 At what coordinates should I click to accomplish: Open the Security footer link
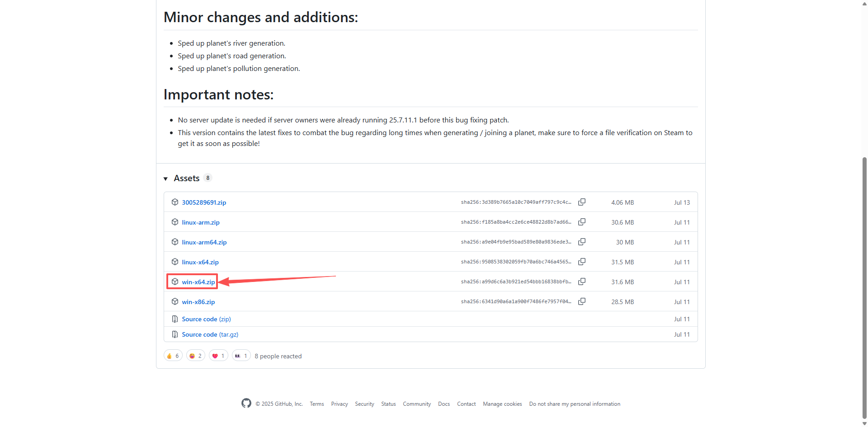(364, 404)
